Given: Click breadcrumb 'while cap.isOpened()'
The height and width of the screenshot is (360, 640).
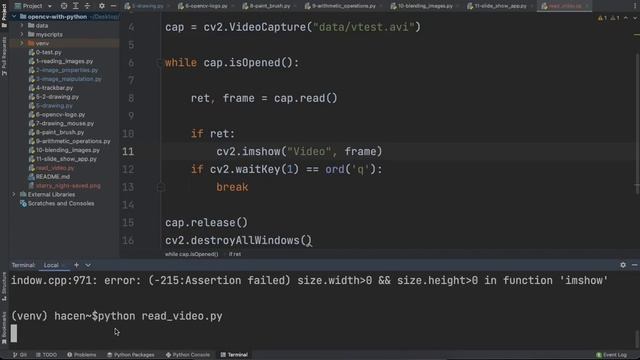Looking at the screenshot, I should 191,254.
